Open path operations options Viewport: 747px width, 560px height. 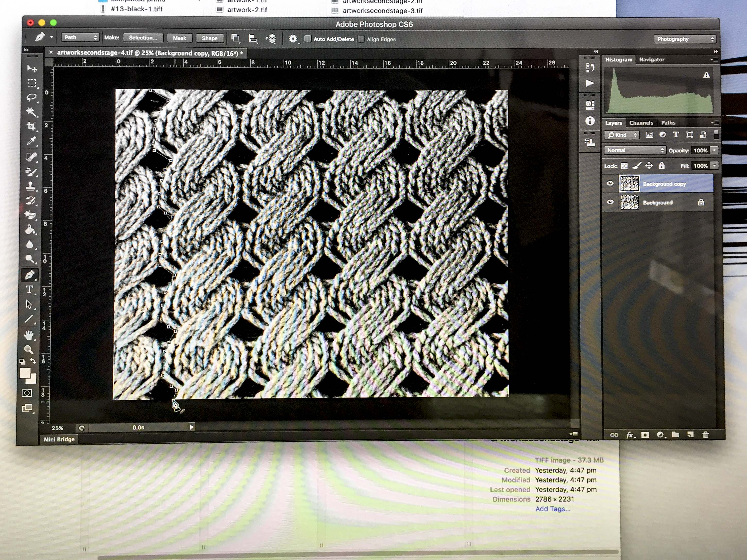pyautogui.click(x=235, y=38)
